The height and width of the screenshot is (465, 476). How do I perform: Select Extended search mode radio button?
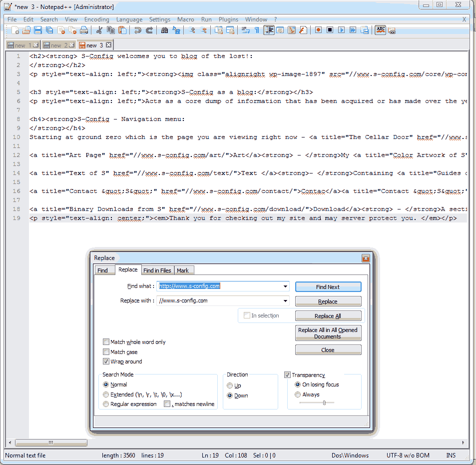(106, 394)
